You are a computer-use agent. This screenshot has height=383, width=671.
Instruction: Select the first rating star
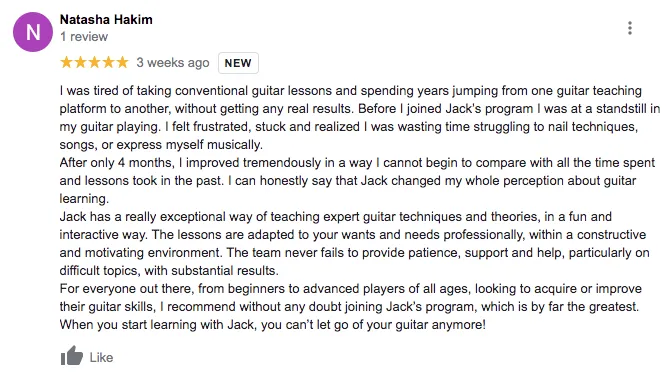(66, 62)
